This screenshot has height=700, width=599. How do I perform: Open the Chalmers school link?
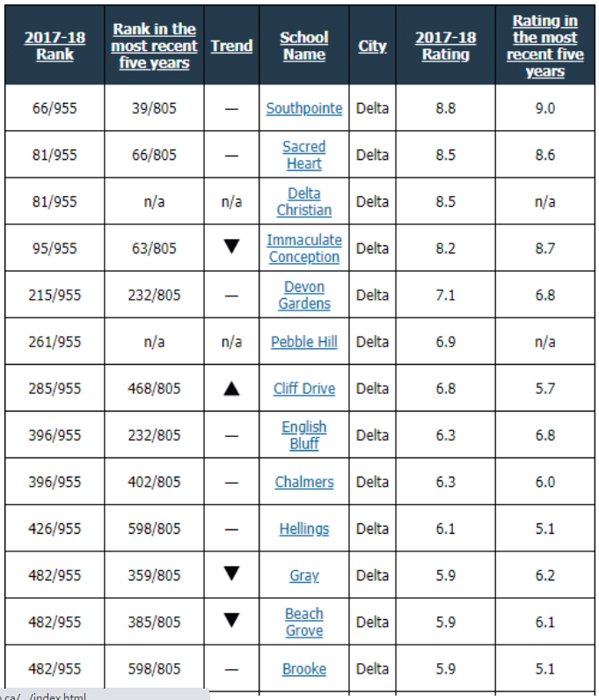304,482
